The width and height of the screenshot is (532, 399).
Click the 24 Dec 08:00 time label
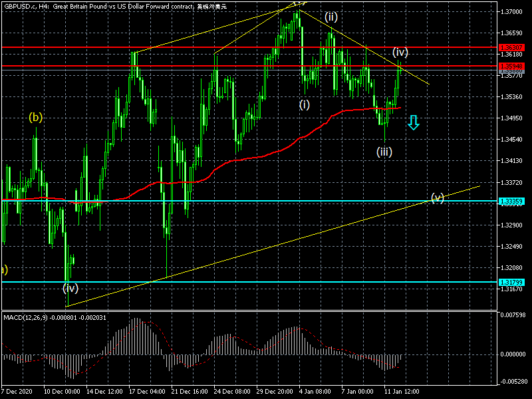(232, 391)
